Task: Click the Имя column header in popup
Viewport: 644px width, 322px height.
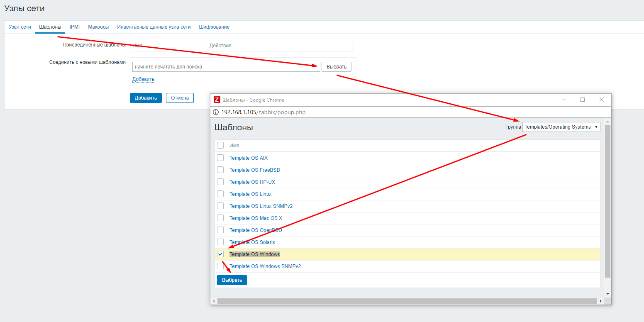Action: point(234,146)
